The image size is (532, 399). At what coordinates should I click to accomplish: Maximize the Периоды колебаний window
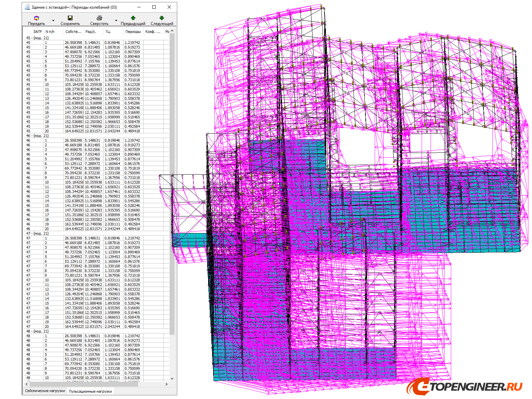pos(154,7)
